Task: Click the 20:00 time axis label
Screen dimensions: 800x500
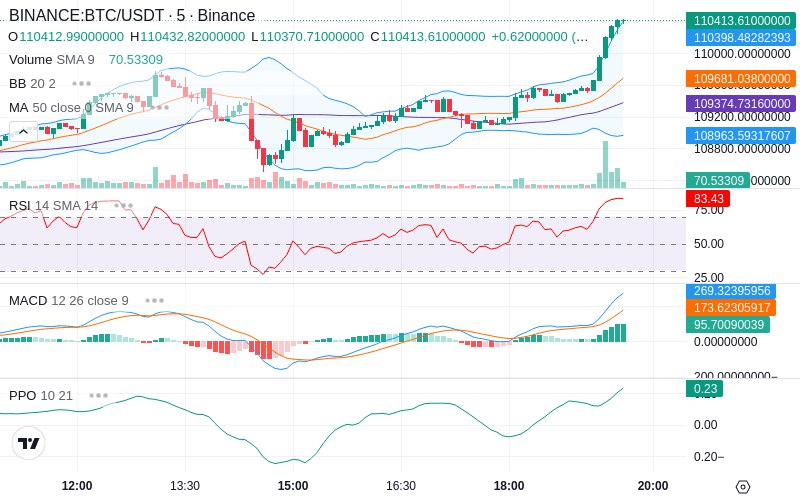Action: (x=653, y=486)
